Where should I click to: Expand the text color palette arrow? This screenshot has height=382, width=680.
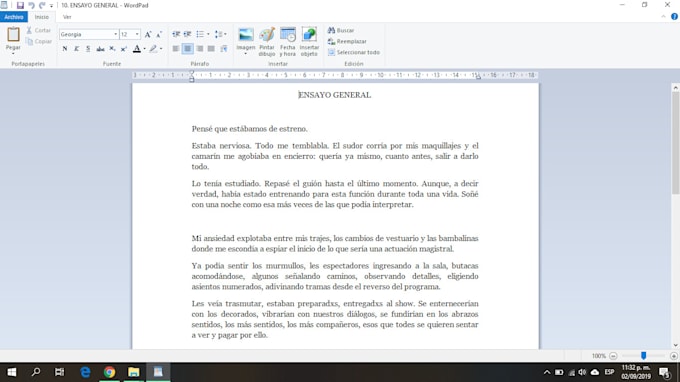click(144, 49)
